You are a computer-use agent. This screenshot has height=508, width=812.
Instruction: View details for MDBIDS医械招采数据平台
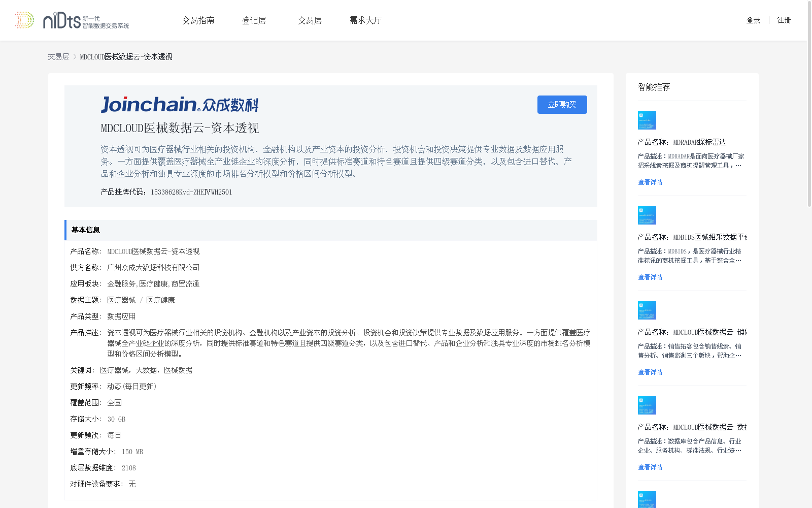(x=650, y=277)
